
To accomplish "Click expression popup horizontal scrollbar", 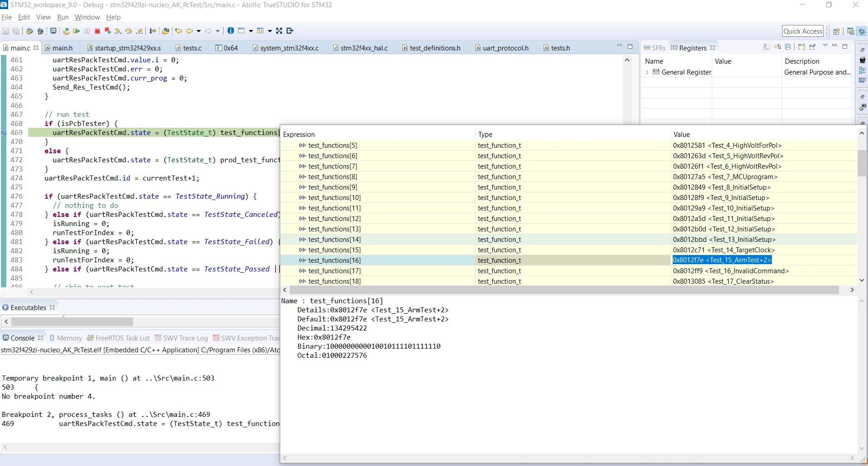I will (564, 290).
